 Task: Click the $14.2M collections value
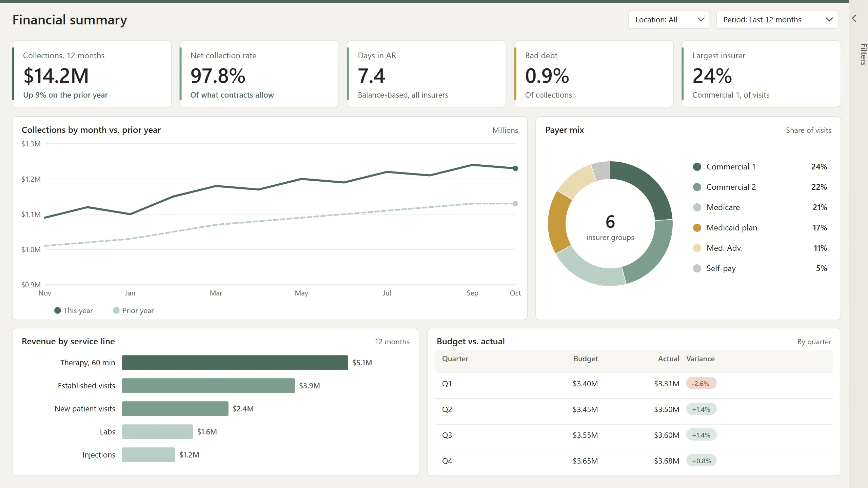click(56, 75)
